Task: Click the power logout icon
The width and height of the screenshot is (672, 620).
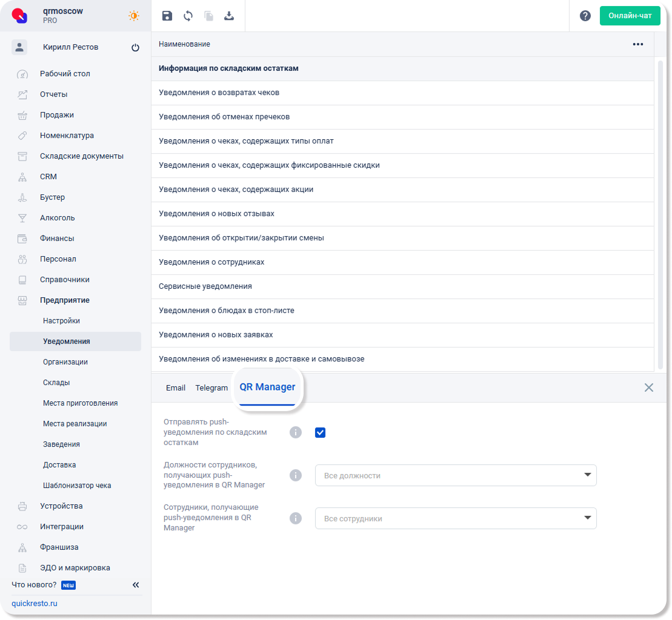Action: click(135, 48)
